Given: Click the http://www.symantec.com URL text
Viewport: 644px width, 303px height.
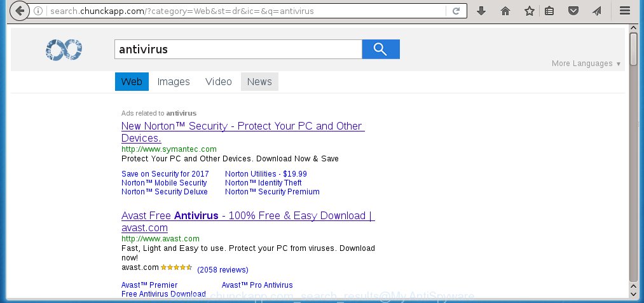Looking at the screenshot, I should point(169,149).
